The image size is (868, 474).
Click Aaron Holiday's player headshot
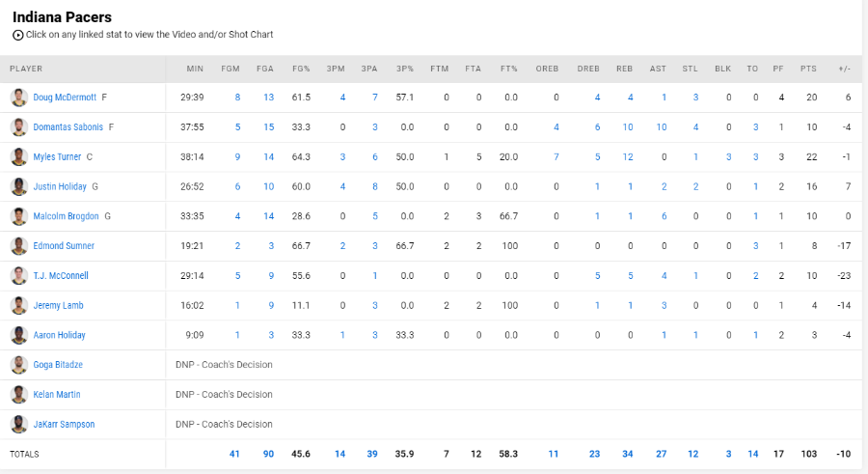[x=19, y=335]
